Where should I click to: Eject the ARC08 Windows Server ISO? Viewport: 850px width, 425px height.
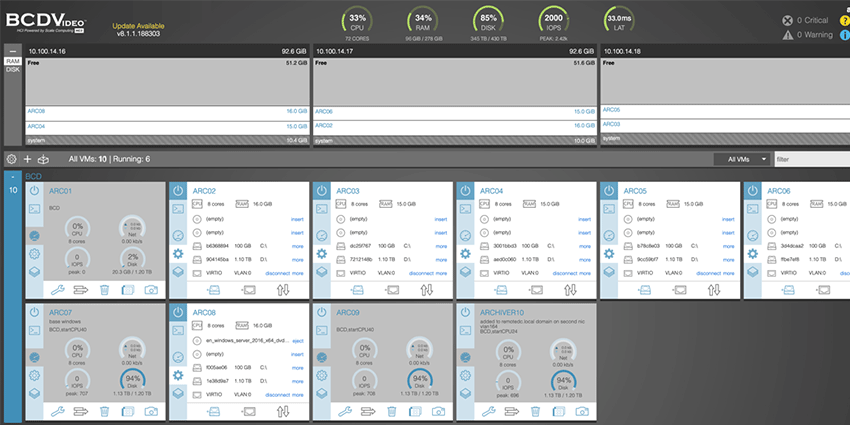(298, 341)
